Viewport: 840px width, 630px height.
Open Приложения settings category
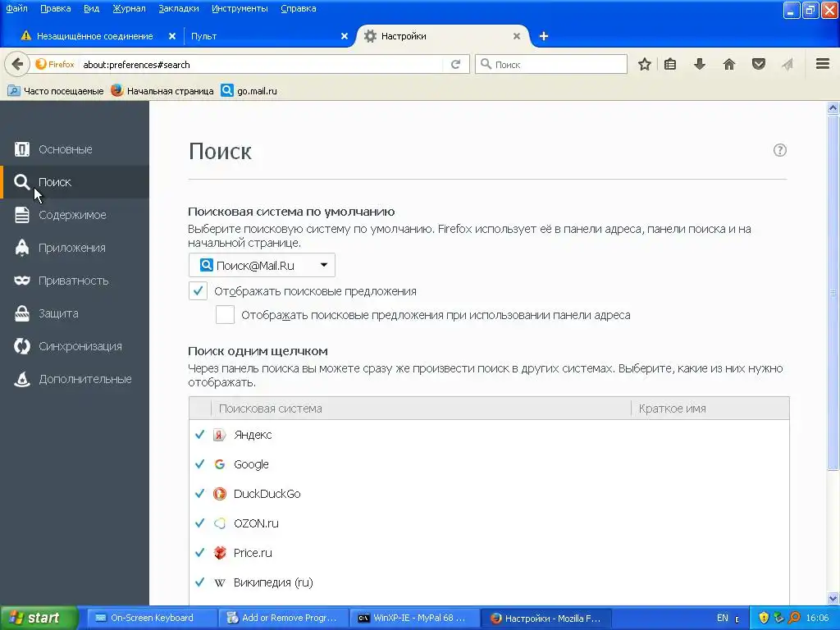click(75, 248)
